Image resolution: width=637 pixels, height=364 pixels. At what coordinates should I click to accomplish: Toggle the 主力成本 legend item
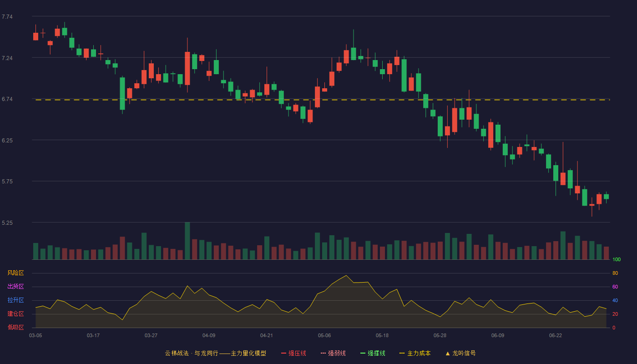[x=415, y=353]
